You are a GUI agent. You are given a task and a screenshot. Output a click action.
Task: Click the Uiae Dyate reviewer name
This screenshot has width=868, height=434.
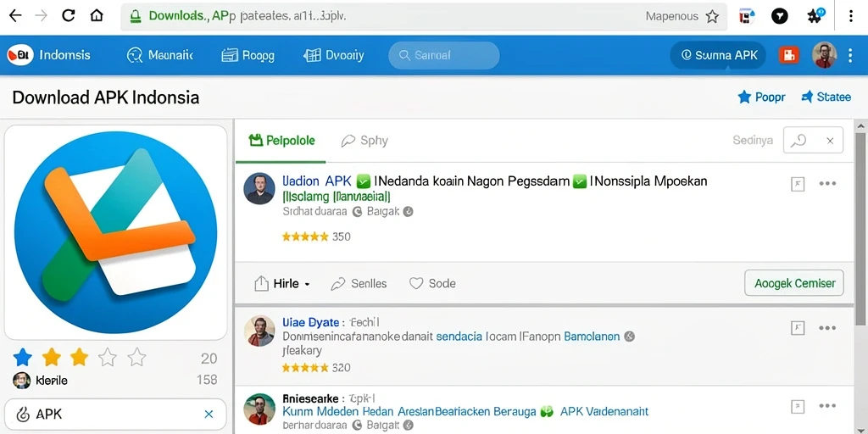point(310,322)
